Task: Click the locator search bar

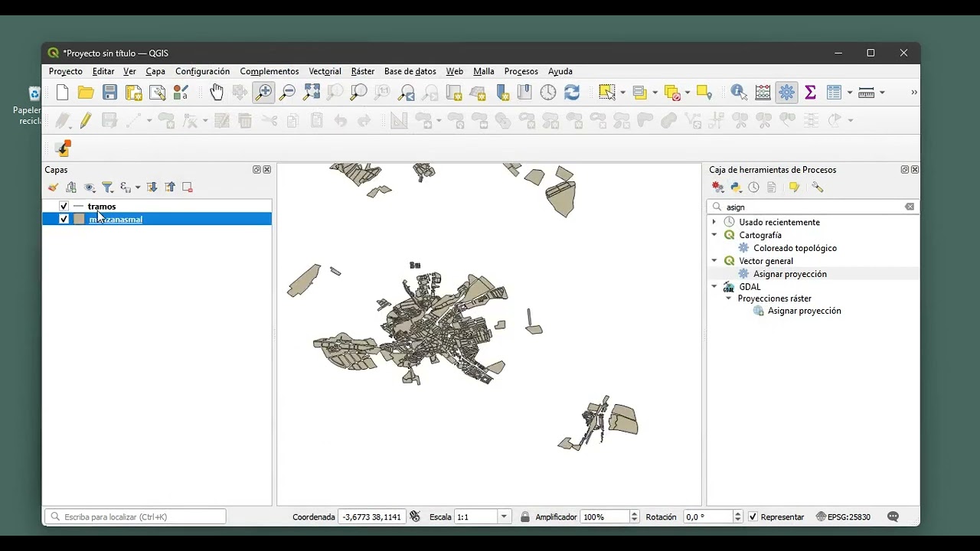Action: point(136,517)
